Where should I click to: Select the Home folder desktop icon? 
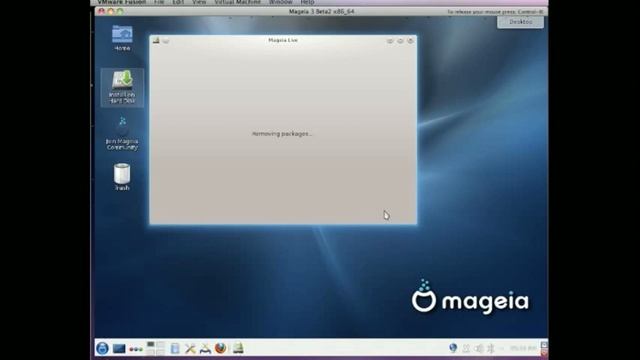click(x=122, y=38)
